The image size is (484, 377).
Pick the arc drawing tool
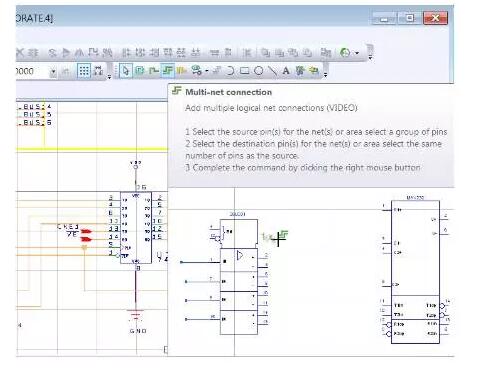[230, 71]
